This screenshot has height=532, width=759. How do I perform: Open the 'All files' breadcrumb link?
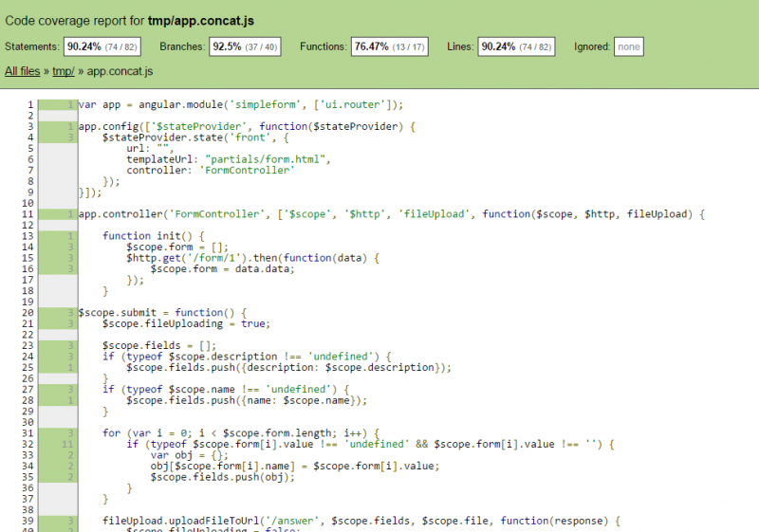[x=23, y=71]
